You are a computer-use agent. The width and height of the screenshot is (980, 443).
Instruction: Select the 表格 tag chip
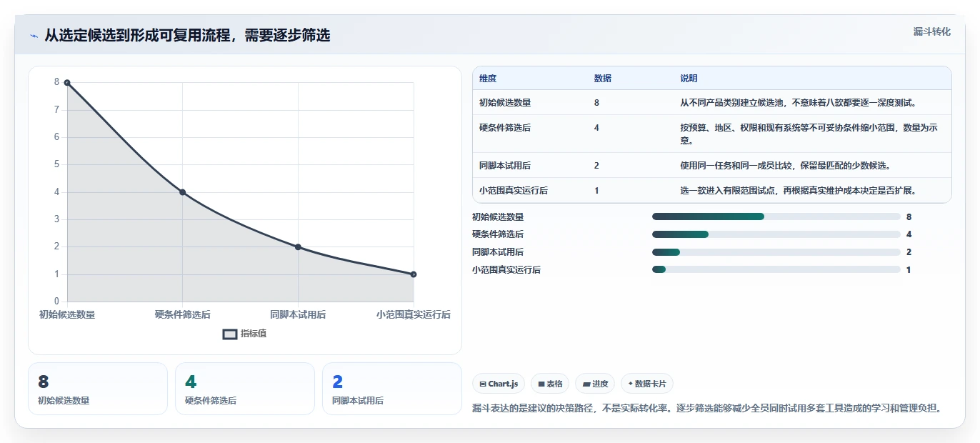tap(550, 384)
